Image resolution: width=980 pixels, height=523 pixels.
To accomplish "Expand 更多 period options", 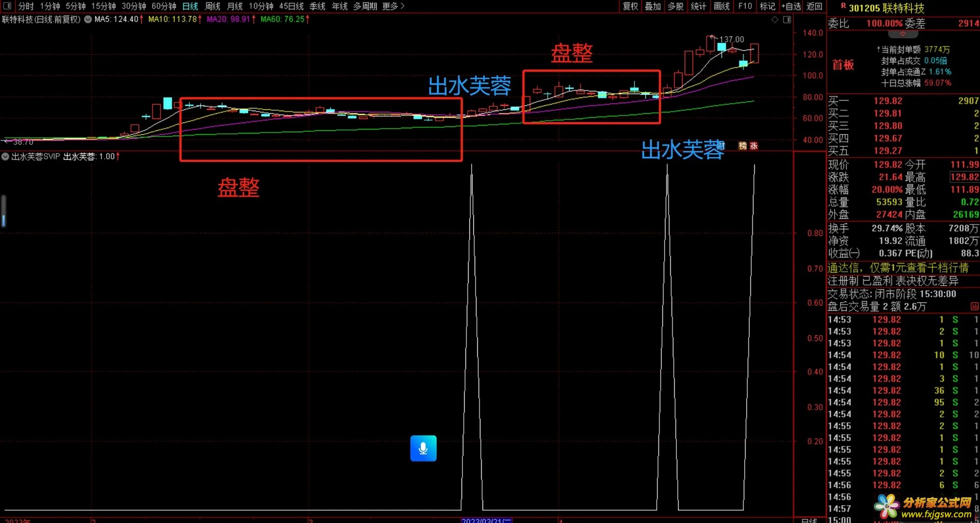I will [393, 6].
